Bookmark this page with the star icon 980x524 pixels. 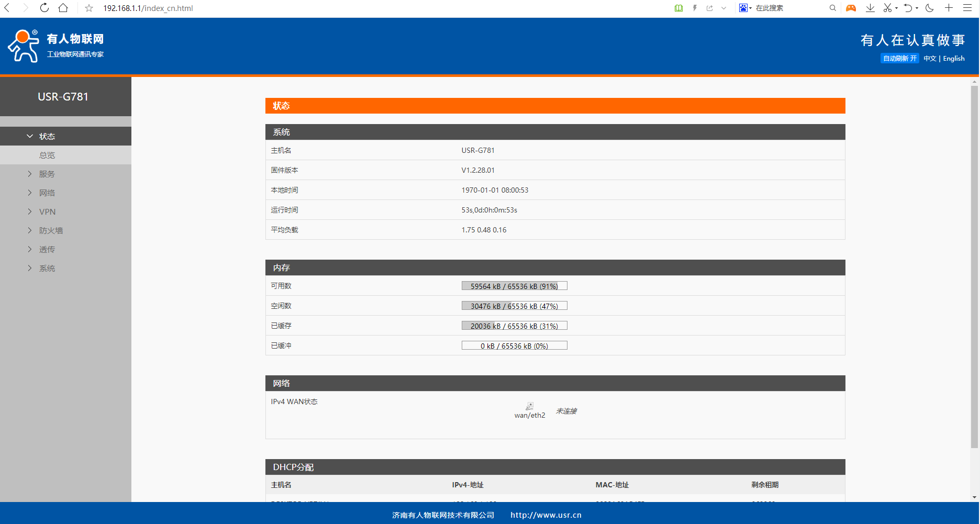(x=89, y=8)
